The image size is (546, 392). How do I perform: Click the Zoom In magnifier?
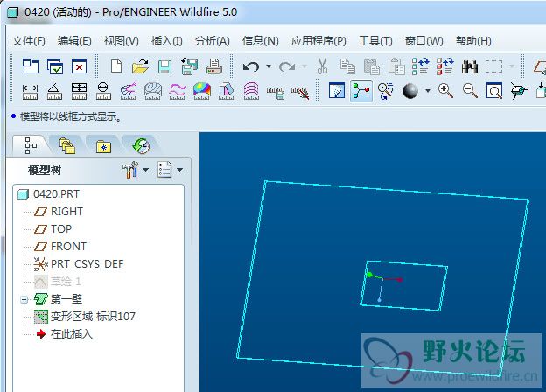click(x=445, y=91)
